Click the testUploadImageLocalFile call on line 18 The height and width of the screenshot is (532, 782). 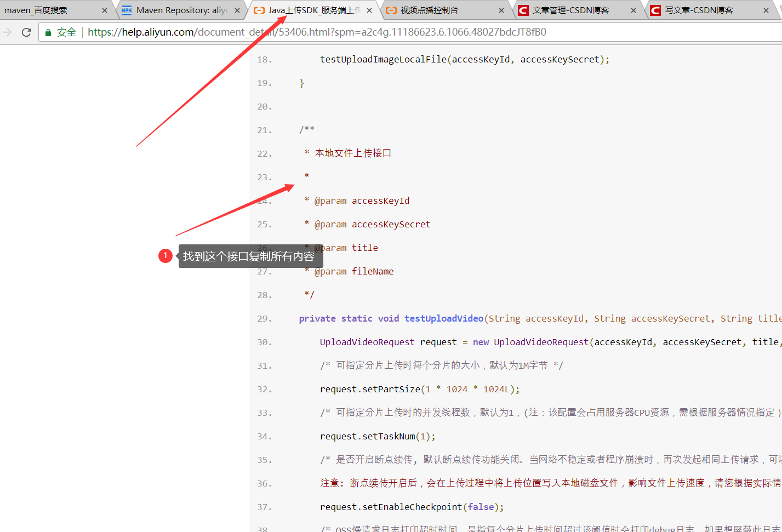coord(465,59)
